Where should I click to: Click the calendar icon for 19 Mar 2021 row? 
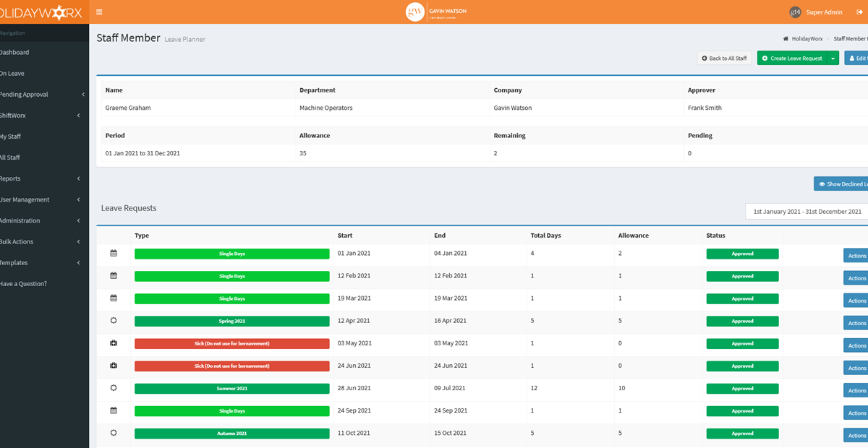pos(114,298)
